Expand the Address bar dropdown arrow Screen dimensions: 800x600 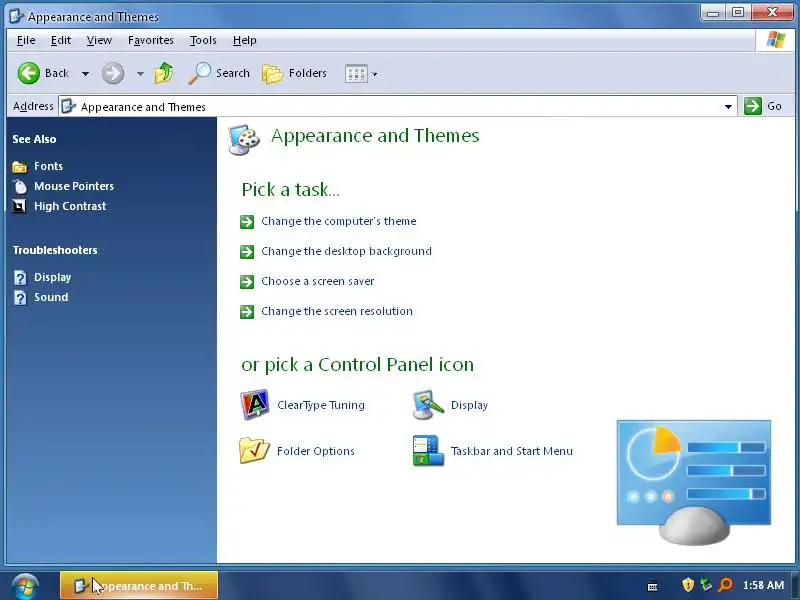point(728,107)
